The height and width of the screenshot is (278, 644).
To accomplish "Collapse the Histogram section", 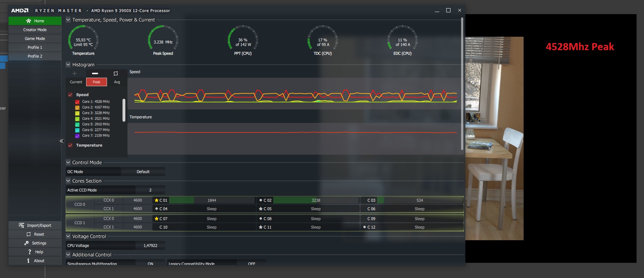I will [68, 65].
